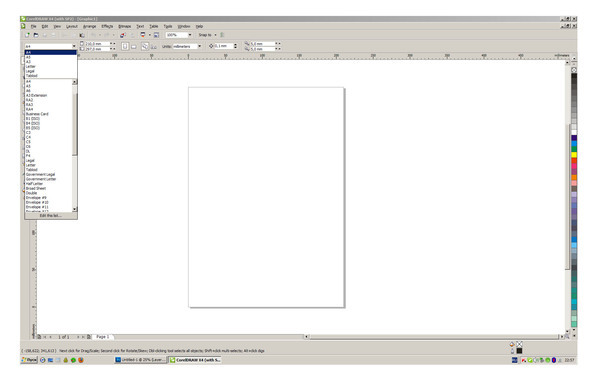The width and height of the screenshot is (600, 380).
Task: Select Landscape page orientation icon
Action: [134, 47]
